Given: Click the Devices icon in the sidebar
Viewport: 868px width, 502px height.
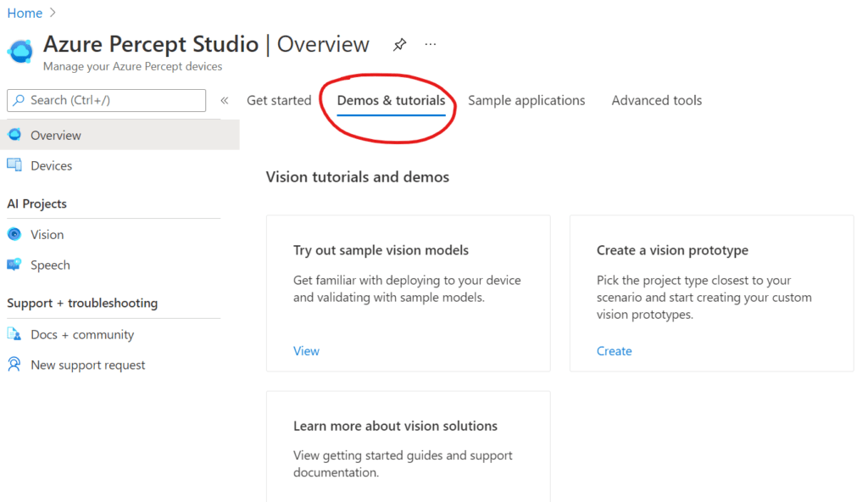Looking at the screenshot, I should [14, 165].
